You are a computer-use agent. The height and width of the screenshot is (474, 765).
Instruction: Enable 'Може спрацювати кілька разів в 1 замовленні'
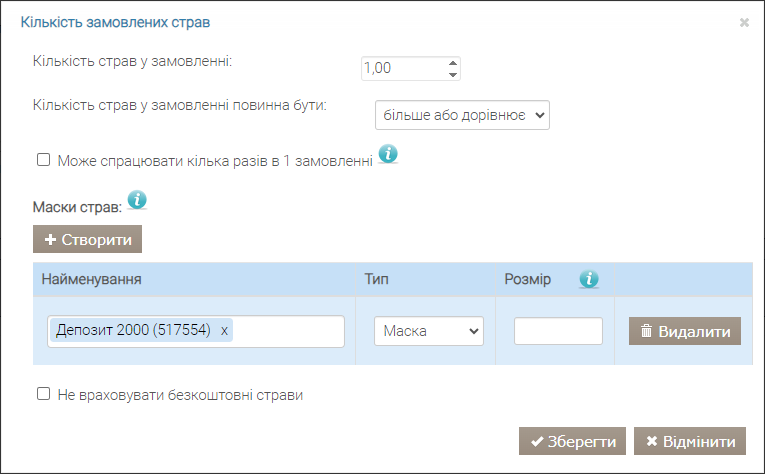[x=43, y=159]
